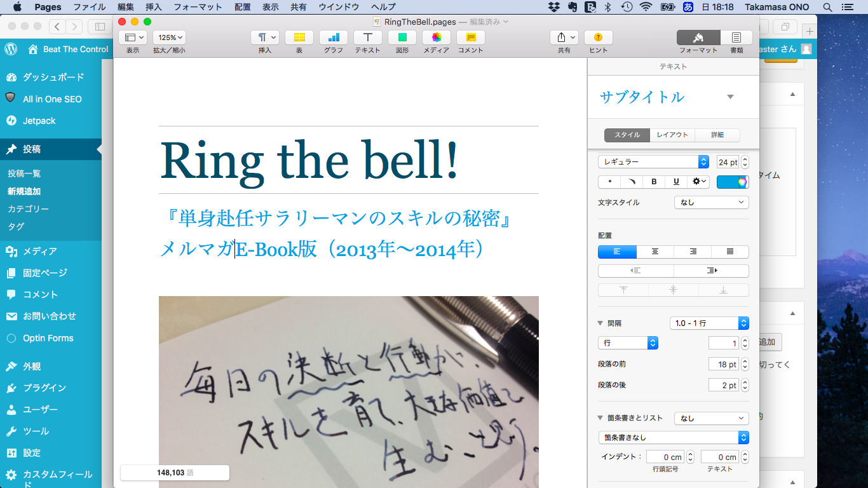Collapse the 間隔 section triangle

[x=600, y=323]
